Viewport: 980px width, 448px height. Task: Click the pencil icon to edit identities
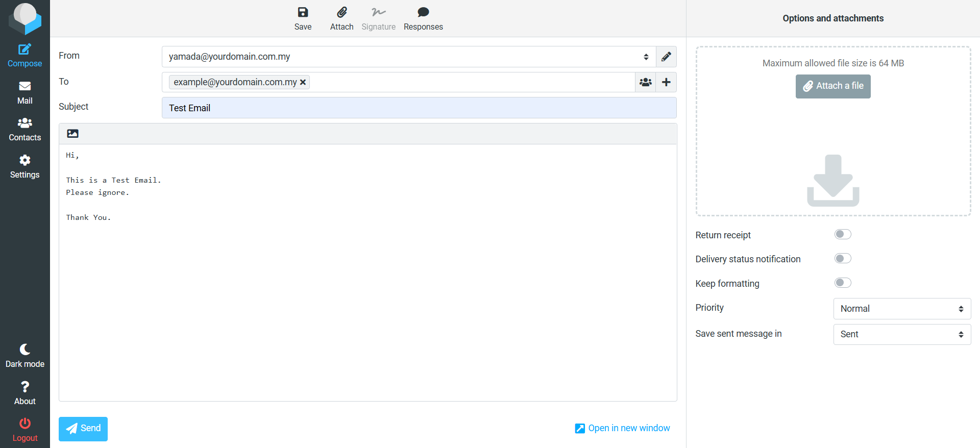666,57
